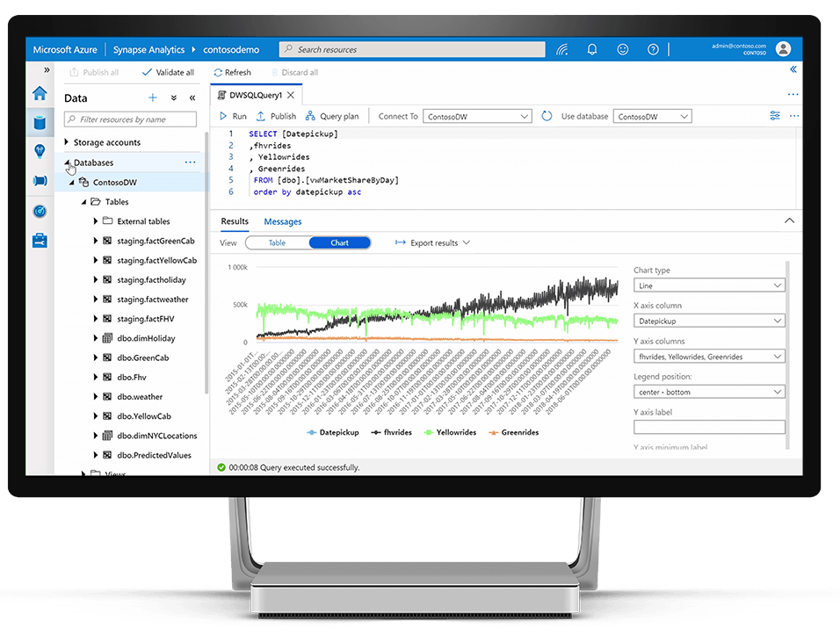840x635 pixels.
Task: Switch to the Messages tab
Action: pyautogui.click(x=282, y=221)
